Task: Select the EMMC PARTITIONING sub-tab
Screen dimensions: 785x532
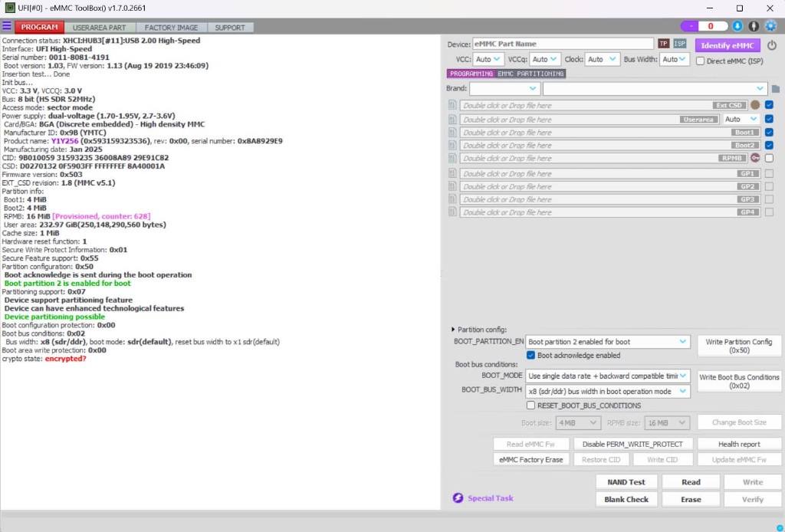Action: (x=530, y=74)
